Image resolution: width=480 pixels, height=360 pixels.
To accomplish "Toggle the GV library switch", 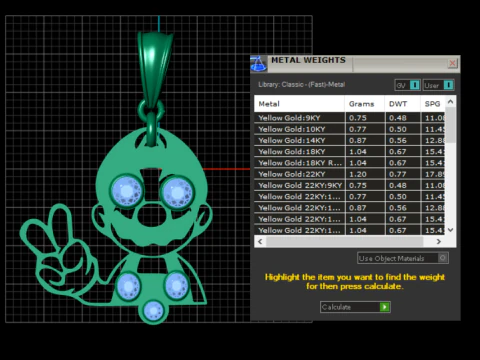I will point(407,85).
